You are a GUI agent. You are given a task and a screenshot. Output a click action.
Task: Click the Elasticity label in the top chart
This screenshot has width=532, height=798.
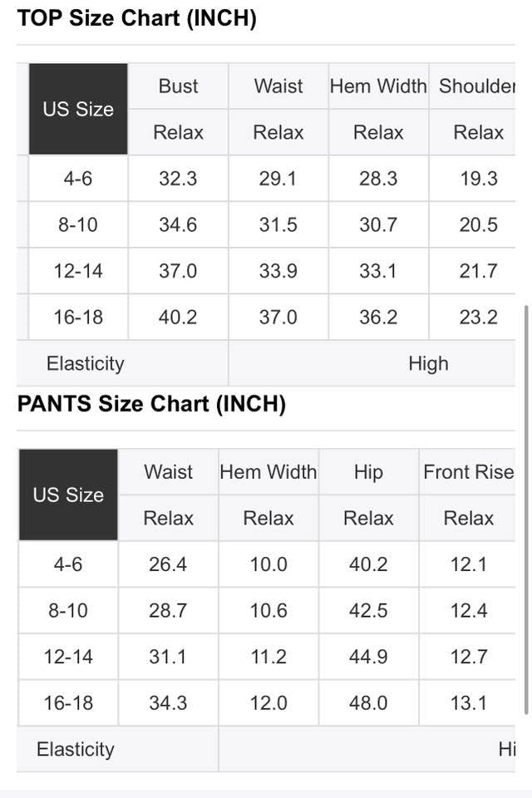click(x=85, y=363)
